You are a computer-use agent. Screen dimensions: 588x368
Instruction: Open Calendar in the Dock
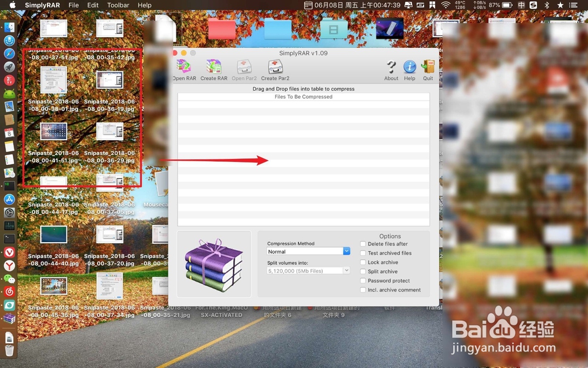(x=9, y=133)
